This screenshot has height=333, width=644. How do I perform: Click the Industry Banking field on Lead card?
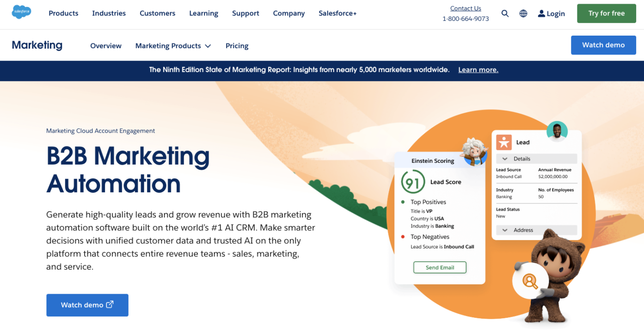[505, 193]
